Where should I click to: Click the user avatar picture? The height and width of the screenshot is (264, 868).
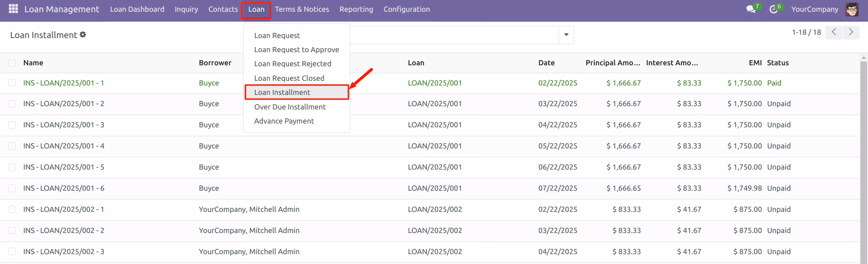pos(852,9)
